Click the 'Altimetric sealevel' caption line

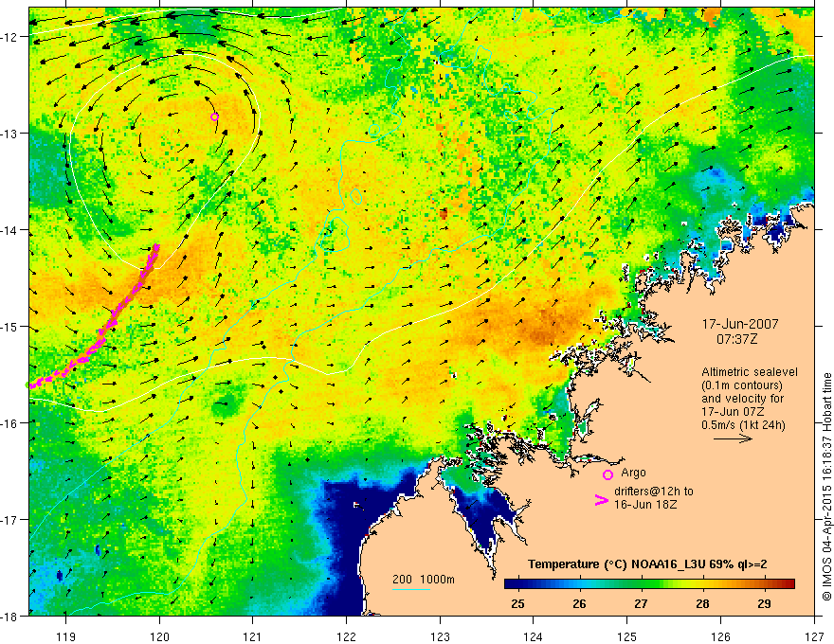tap(750, 372)
